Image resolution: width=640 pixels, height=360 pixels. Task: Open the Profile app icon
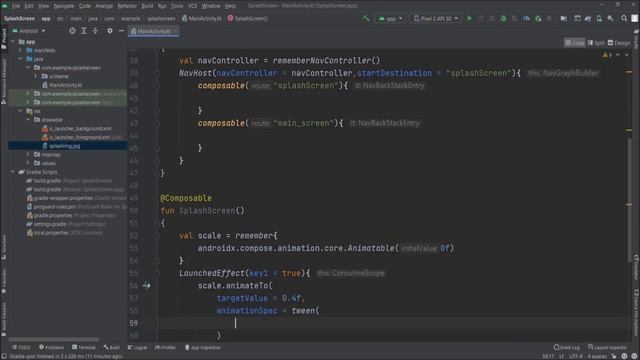(x=526, y=18)
